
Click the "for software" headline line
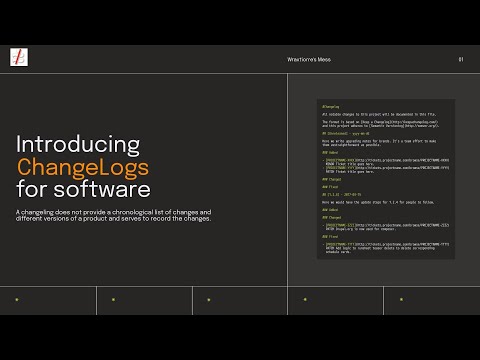pyautogui.click(x=83, y=189)
